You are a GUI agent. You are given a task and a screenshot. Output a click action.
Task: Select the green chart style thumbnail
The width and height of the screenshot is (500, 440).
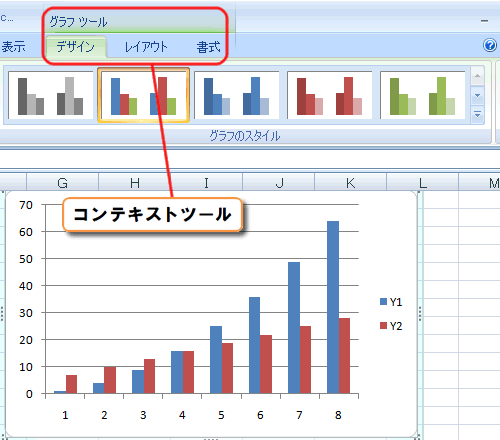pyautogui.click(x=422, y=95)
